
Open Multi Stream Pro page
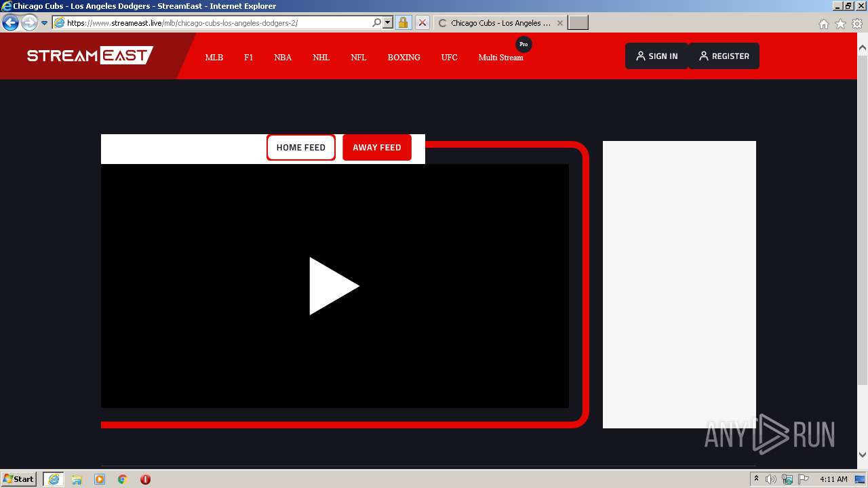501,58
